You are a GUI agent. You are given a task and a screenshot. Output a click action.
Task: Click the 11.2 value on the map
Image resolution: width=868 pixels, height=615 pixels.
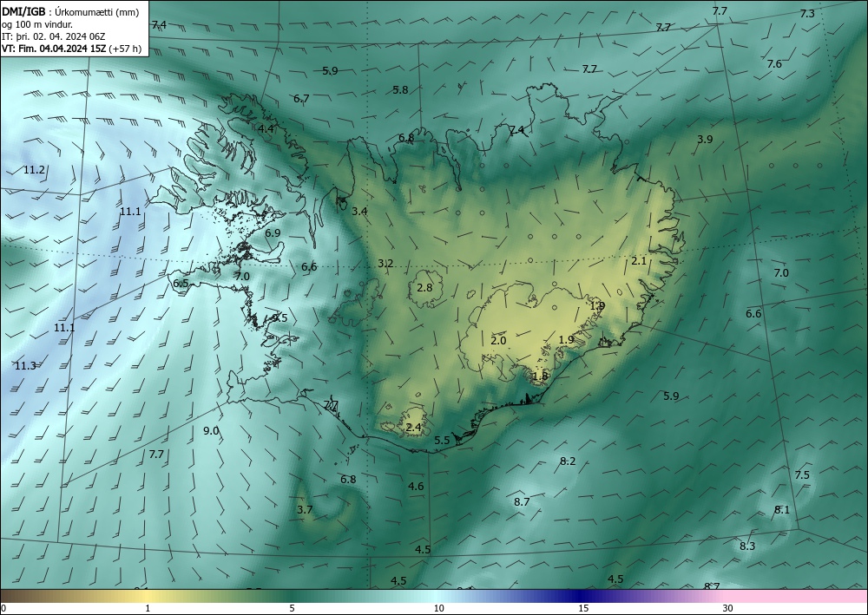click(35, 170)
